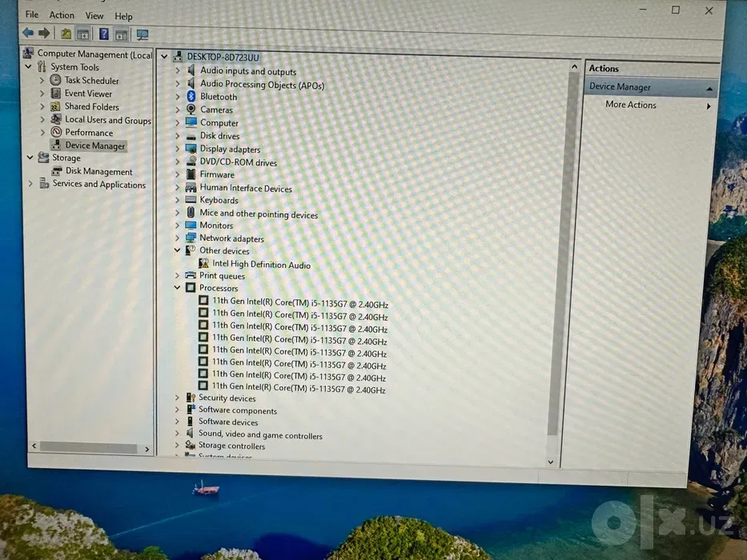Click the Event Viewer icon

[x=56, y=93]
